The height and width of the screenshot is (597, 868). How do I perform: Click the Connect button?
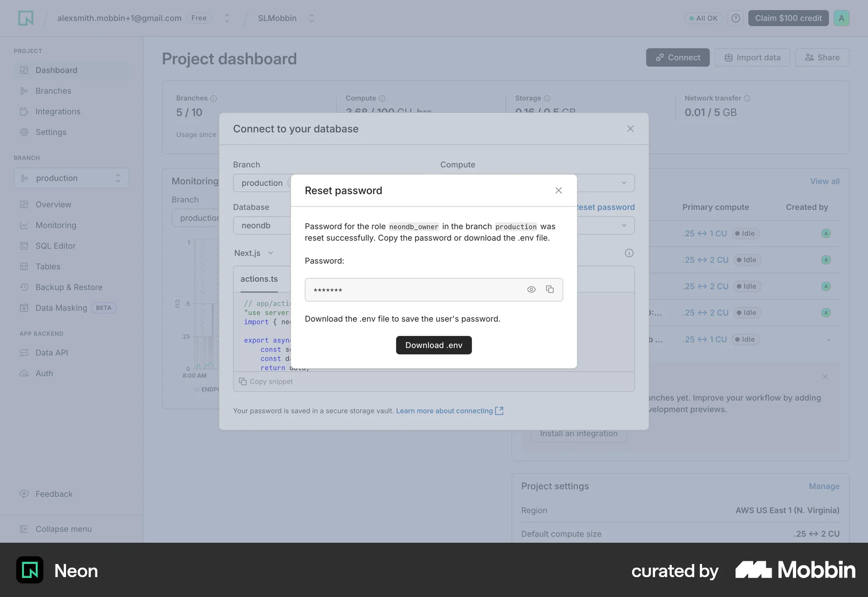pos(678,57)
